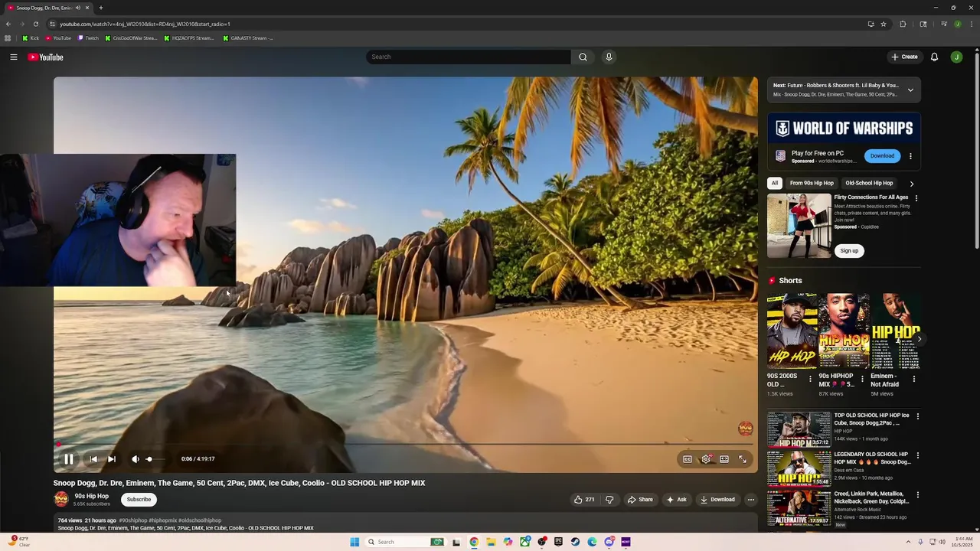Image resolution: width=980 pixels, height=551 pixels.
Task: Open LEGENDARY OLD SCHOOL HIP HOP MIX video
Action: pos(799,469)
